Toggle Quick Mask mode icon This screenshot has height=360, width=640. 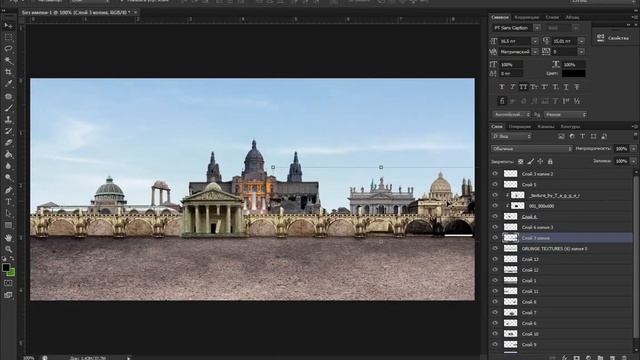pyautogui.click(x=8, y=282)
